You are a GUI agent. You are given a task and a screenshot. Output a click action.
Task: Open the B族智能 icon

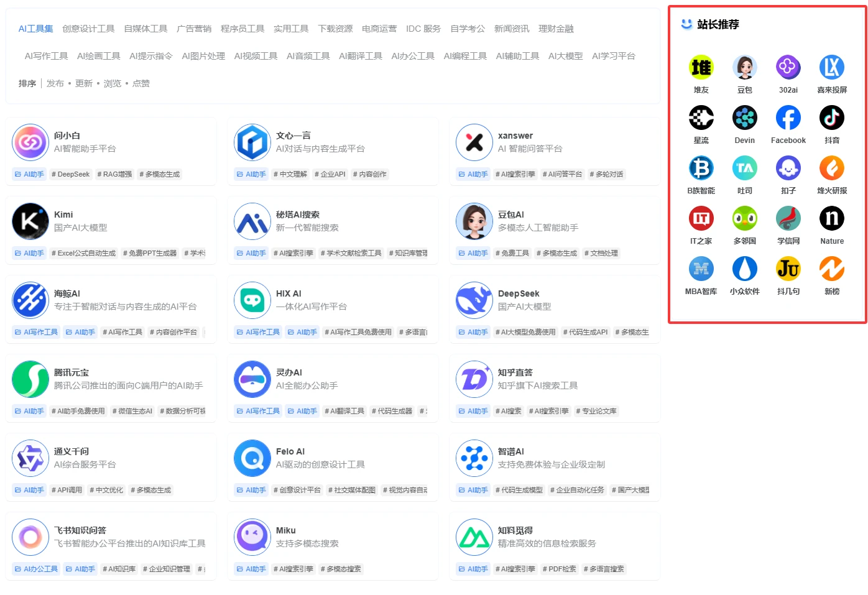(x=701, y=168)
